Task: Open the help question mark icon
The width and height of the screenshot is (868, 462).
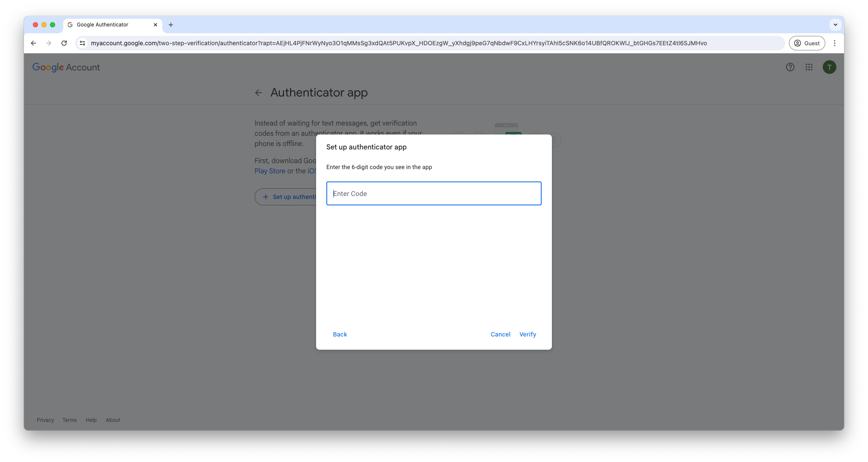Action: [x=790, y=67]
